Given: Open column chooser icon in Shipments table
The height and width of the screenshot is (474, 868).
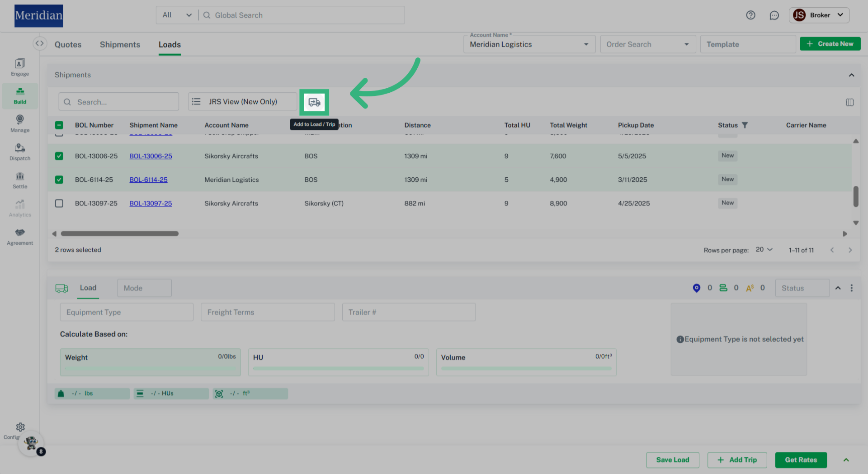Looking at the screenshot, I should click(x=849, y=102).
